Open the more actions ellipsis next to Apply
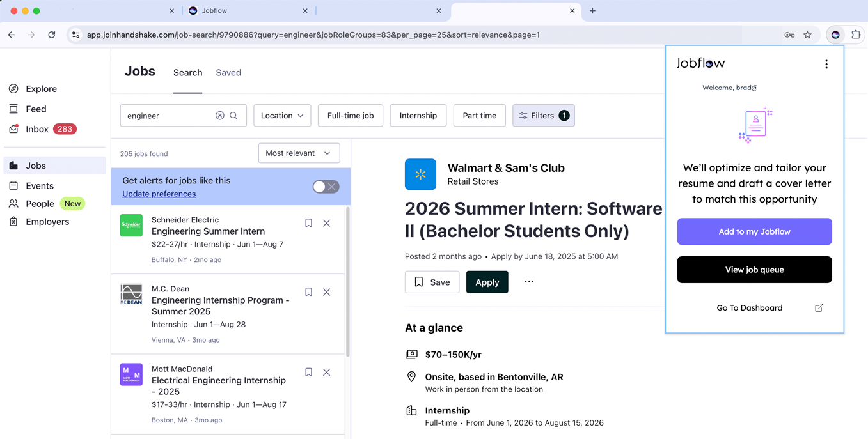 [x=529, y=282]
